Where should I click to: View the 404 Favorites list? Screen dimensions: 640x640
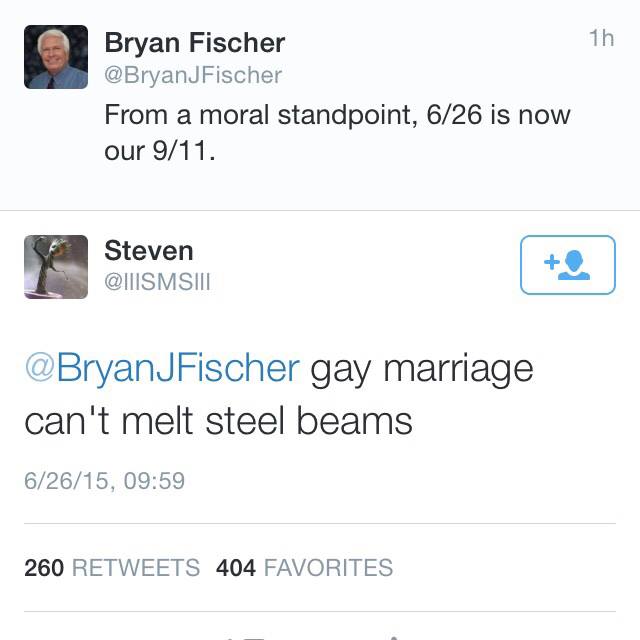tap(304, 568)
